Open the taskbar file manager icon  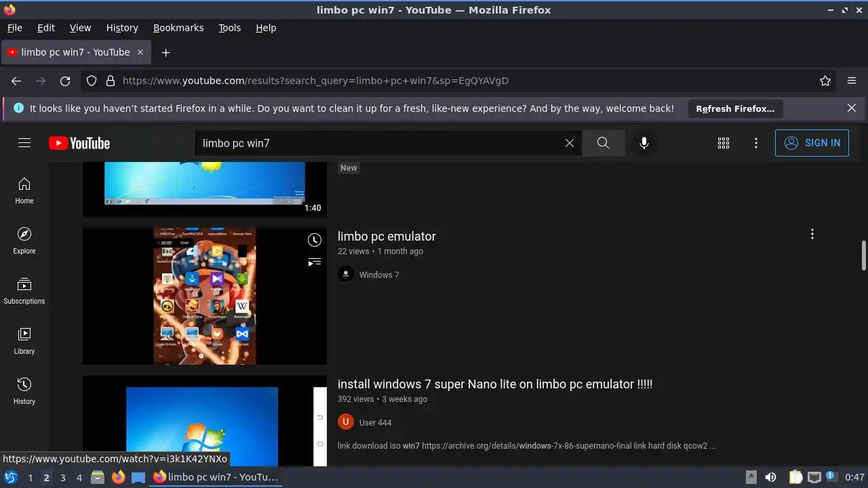pos(98,477)
